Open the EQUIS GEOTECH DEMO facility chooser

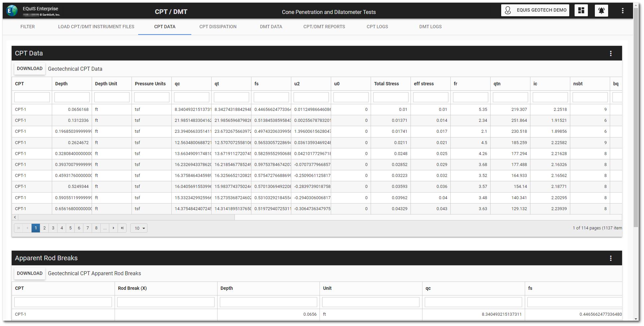[535, 10]
